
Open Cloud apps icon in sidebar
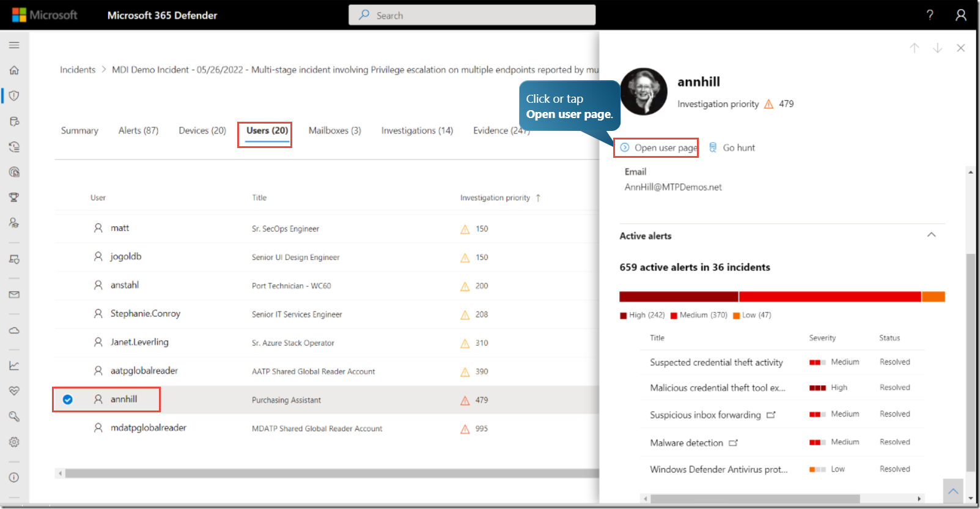click(x=14, y=330)
